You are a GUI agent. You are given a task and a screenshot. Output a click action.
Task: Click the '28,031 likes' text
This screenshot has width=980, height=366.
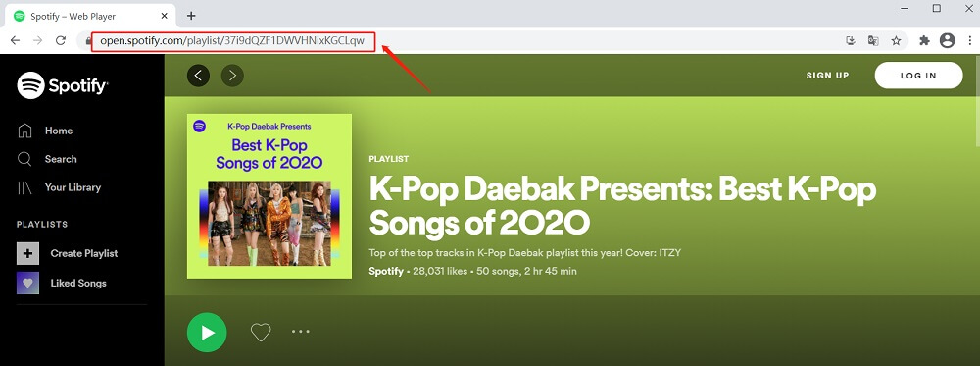pos(439,272)
